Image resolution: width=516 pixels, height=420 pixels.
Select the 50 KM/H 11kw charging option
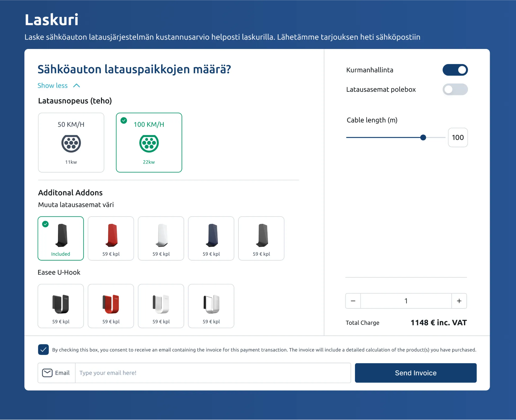(x=71, y=143)
